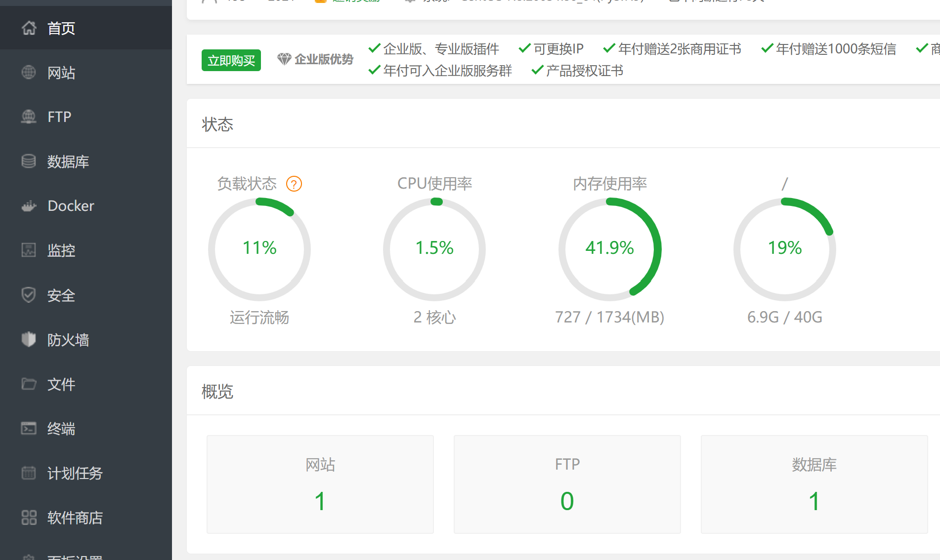Image resolution: width=940 pixels, height=560 pixels.
Task: Open the 软件商店 software store
Action: 75,517
